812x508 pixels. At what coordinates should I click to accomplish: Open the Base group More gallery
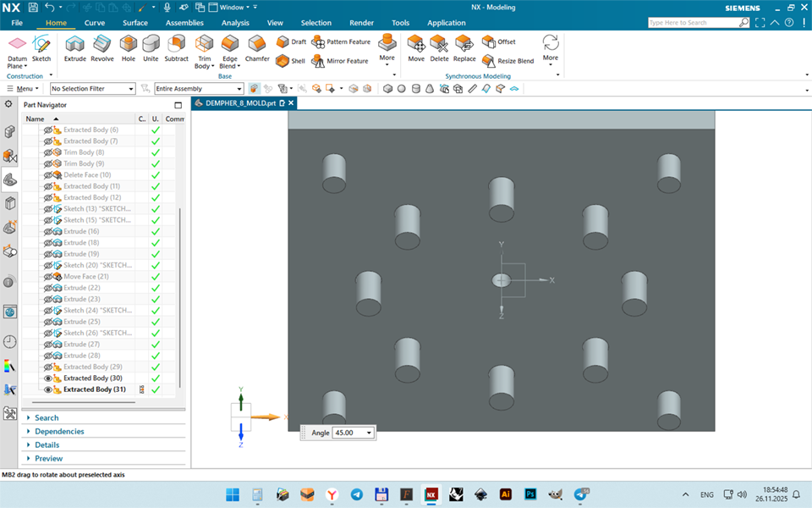[x=387, y=49]
